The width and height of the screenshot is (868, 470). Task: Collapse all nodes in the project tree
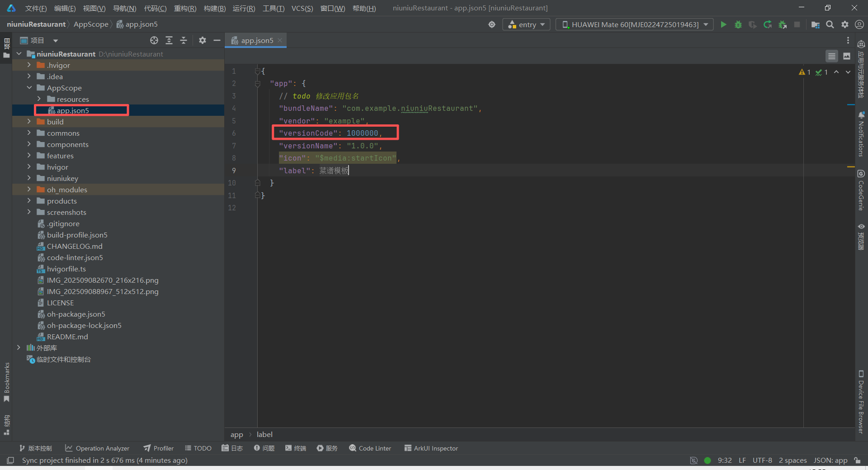pyautogui.click(x=184, y=40)
